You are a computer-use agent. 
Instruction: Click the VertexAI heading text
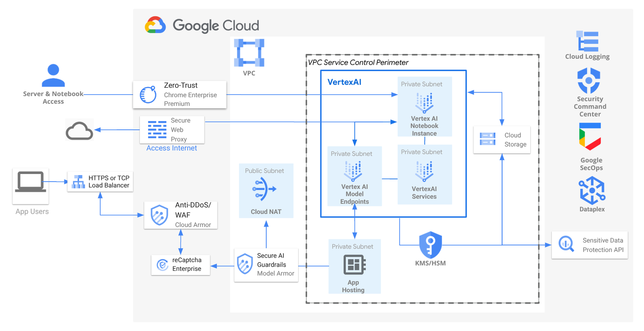coord(344,82)
